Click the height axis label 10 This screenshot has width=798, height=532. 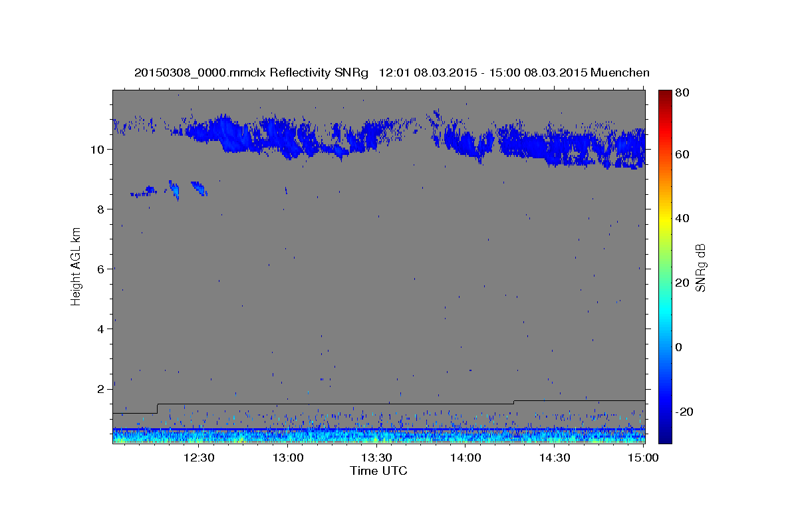click(x=98, y=150)
